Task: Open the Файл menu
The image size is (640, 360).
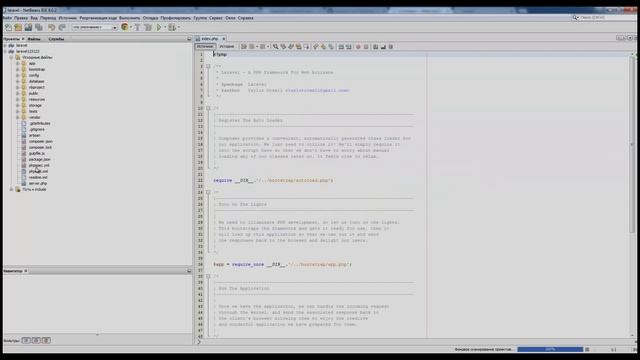Action: pyautogui.click(x=7, y=18)
